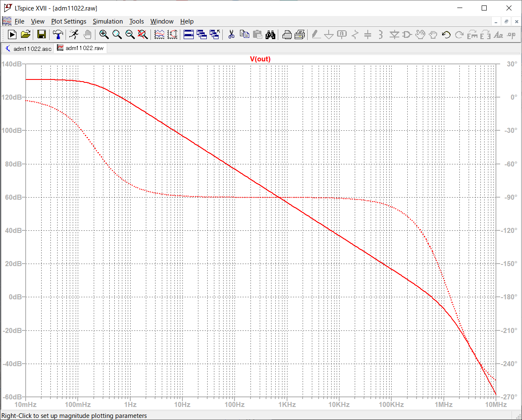Click the 1MHz frequency axis label
This screenshot has width=522, height=420.
click(443, 404)
